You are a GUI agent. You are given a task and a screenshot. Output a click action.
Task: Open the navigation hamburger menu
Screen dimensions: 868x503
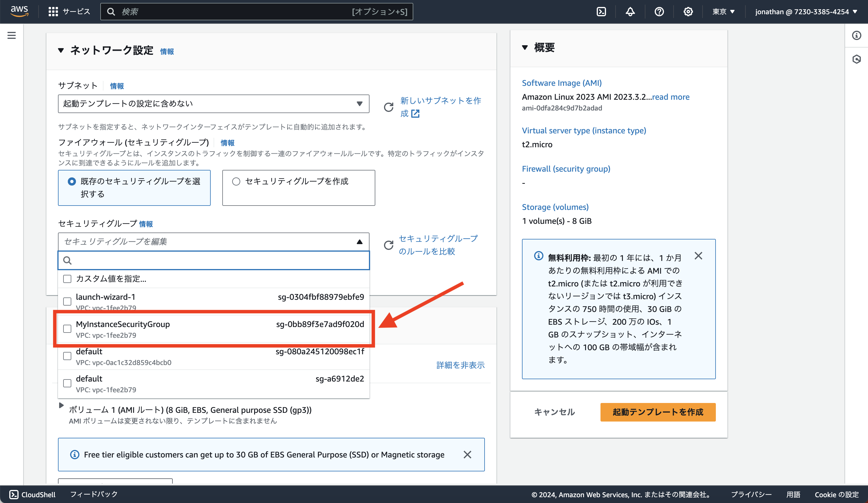[11, 35]
